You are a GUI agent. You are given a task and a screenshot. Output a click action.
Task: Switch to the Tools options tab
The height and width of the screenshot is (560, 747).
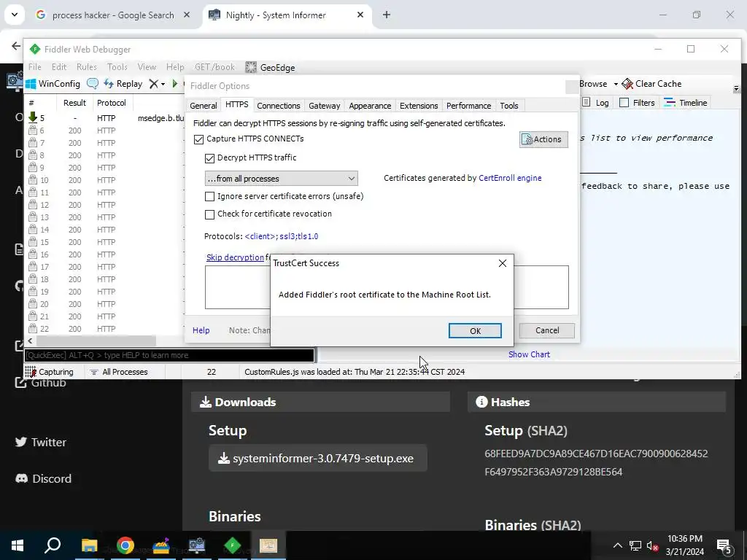coord(508,106)
